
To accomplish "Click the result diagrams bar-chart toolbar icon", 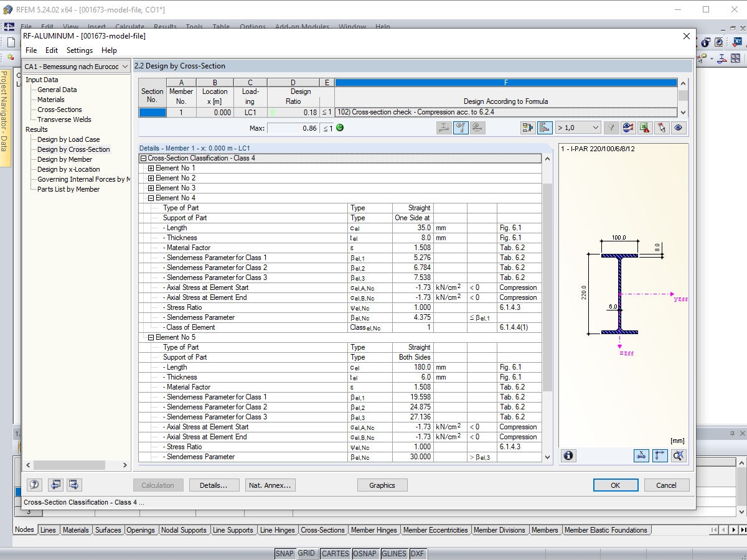I will coord(545,128).
